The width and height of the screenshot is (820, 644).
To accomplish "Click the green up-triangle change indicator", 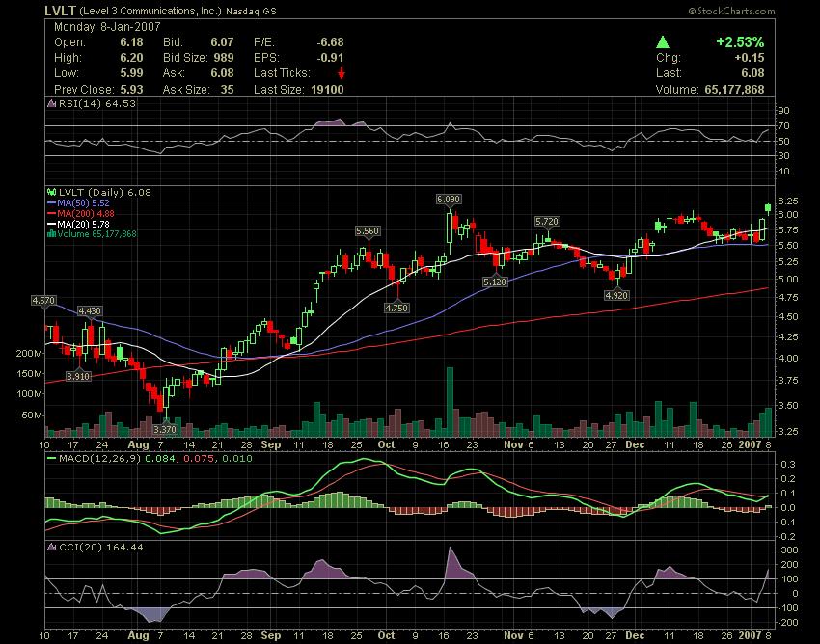I will click(x=663, y=42).
